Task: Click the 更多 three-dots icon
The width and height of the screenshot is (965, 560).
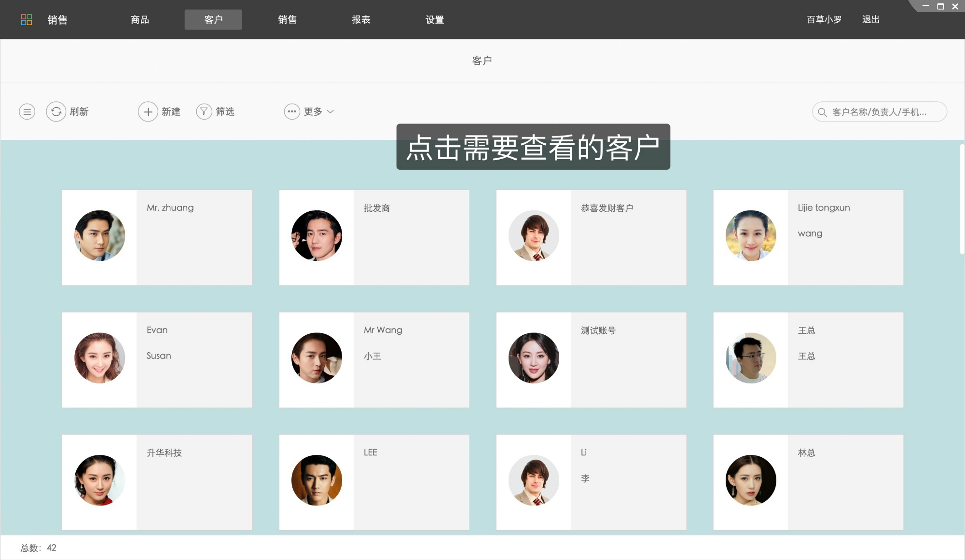Action: (291, 111)
